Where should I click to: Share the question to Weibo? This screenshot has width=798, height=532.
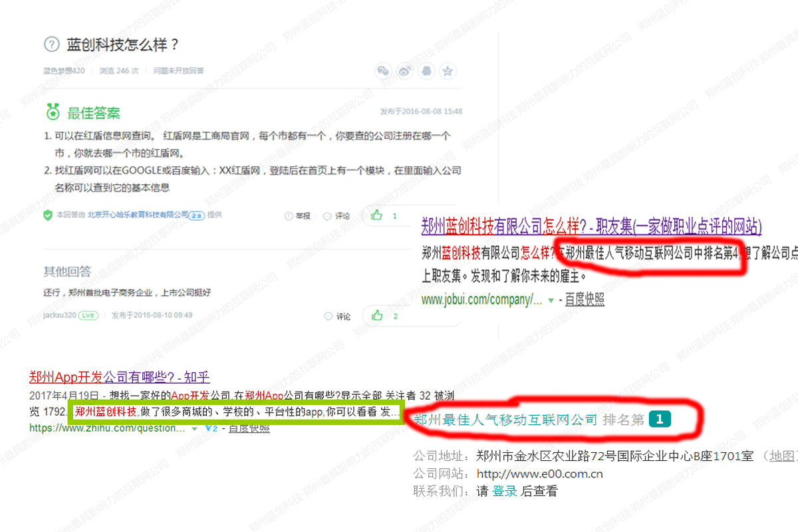point(404,70)
